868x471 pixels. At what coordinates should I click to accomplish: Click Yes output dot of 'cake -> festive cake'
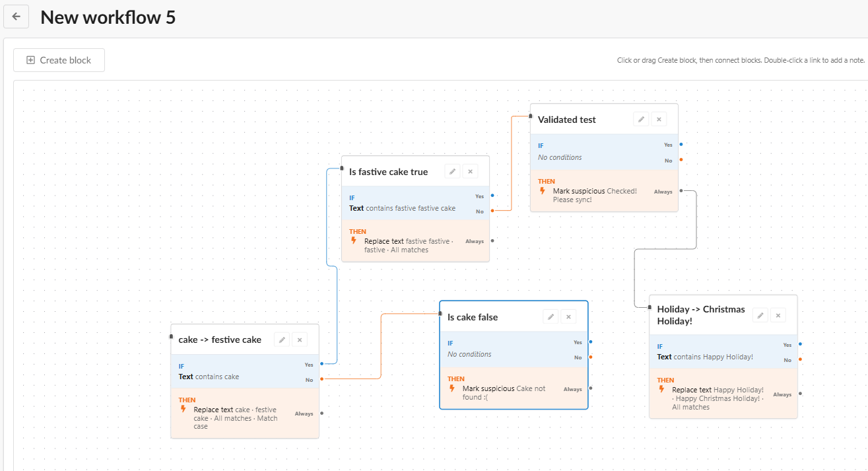tap(321, 364)
